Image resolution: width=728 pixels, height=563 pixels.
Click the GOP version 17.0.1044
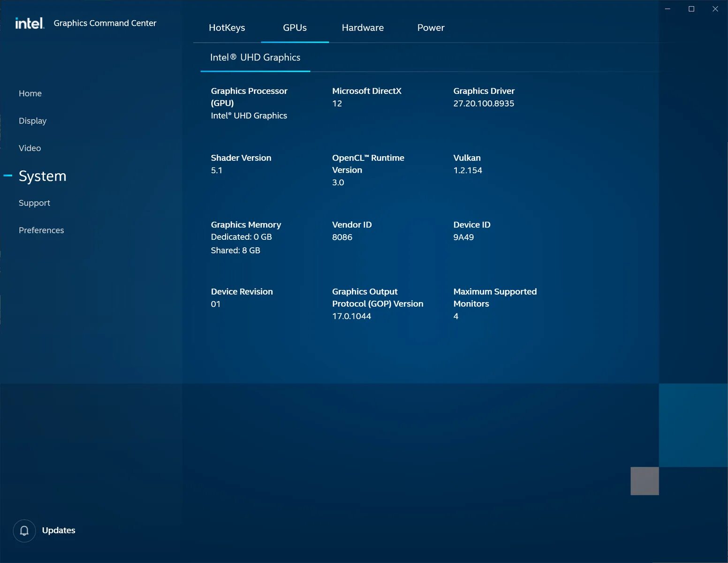click(351, 316)
